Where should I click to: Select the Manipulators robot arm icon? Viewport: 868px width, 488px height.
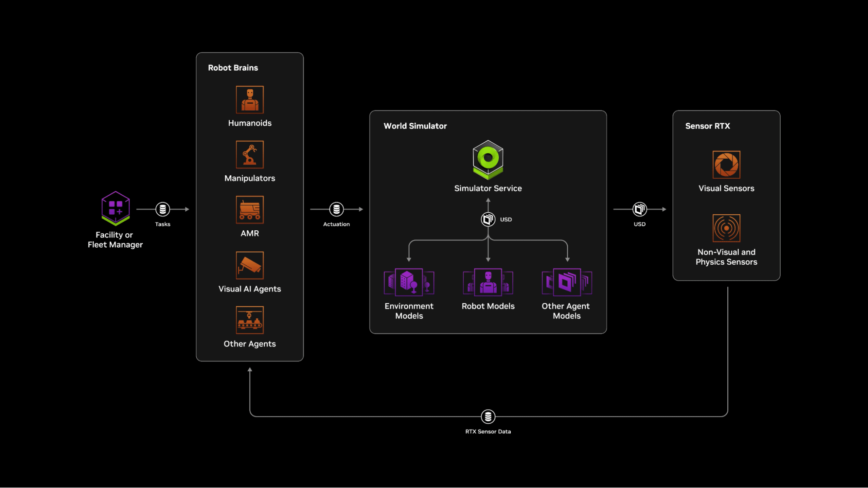pyautogui.click(x=249, y=154)
